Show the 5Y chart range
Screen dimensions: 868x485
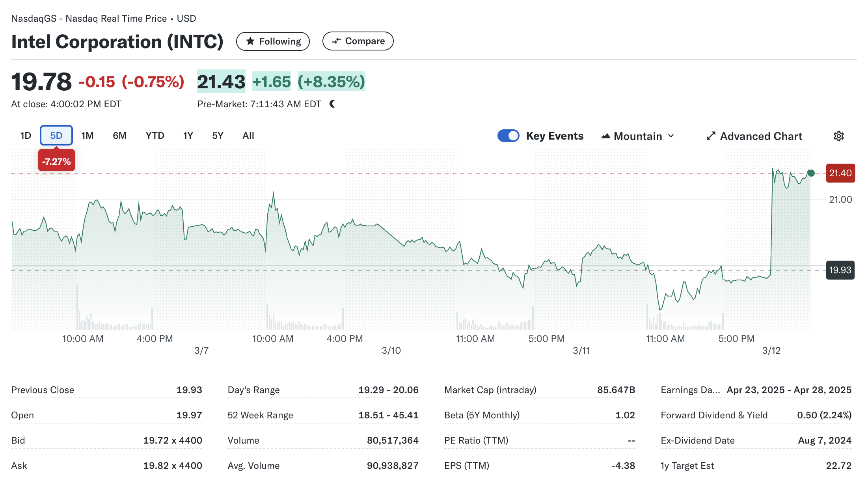tap(218, 136)
